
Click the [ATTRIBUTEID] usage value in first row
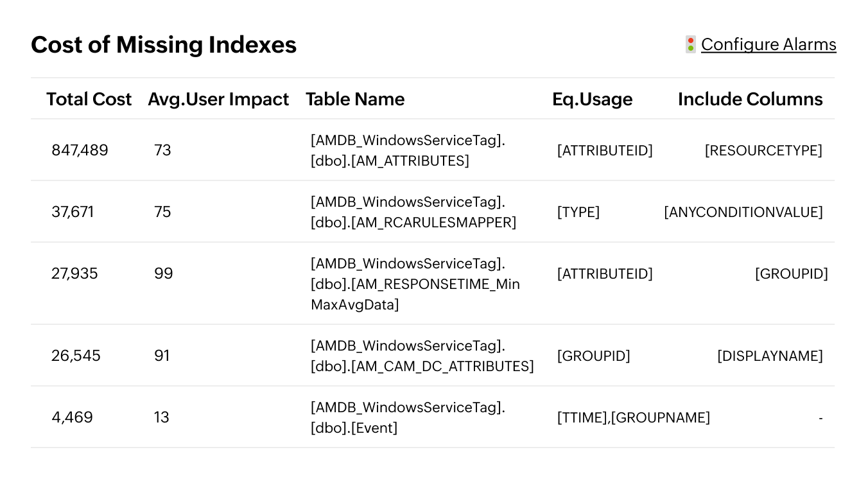click(605, 150)
